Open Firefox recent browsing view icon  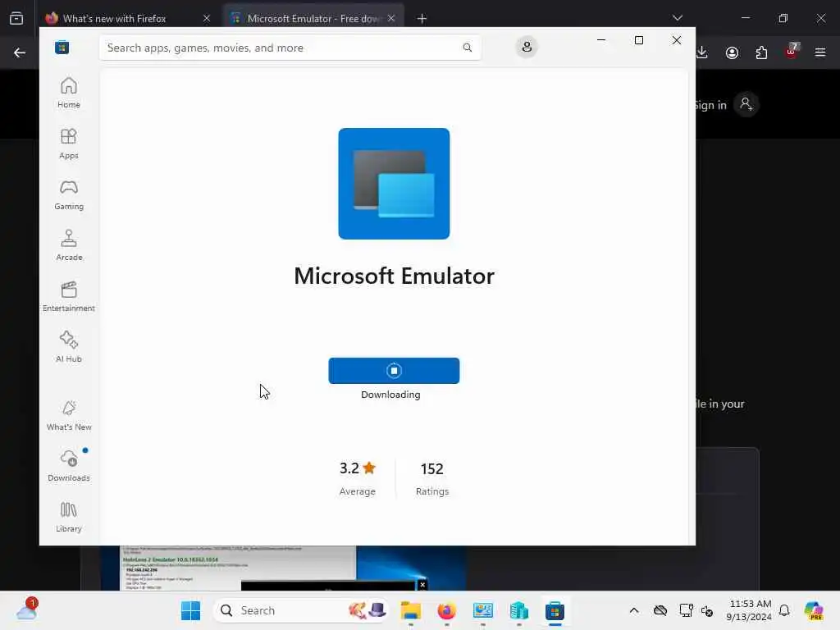[16, 19]
